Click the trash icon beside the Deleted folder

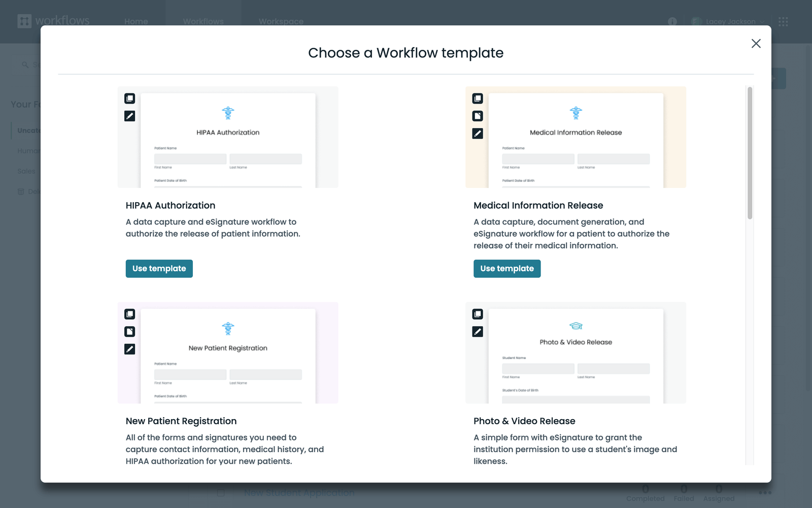(21, 192)
